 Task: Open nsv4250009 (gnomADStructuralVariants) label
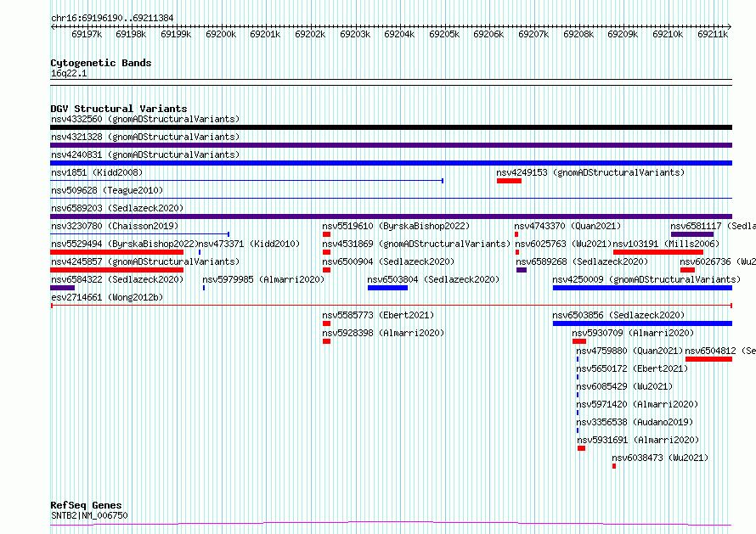pyautogui.click(x=646, y=279)
